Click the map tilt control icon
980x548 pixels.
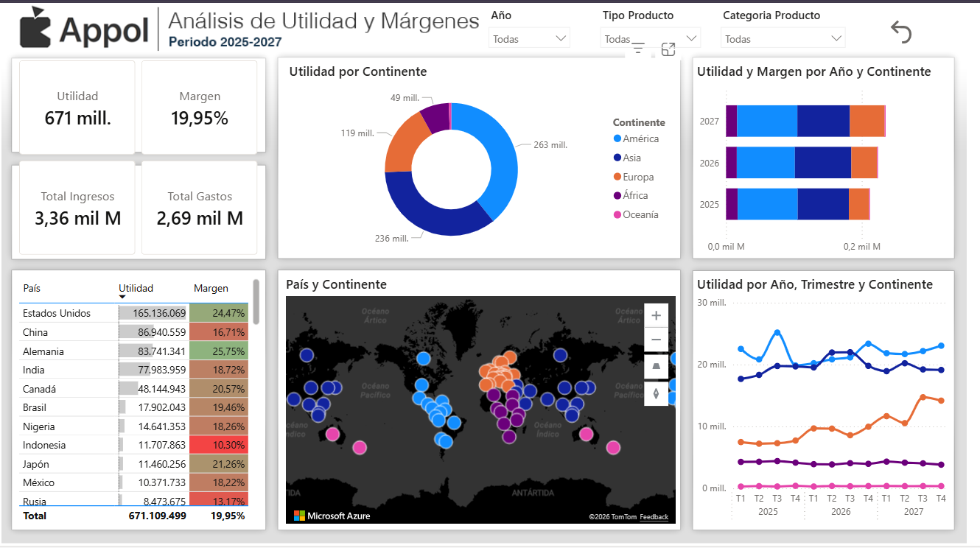[x=656, y=365]
